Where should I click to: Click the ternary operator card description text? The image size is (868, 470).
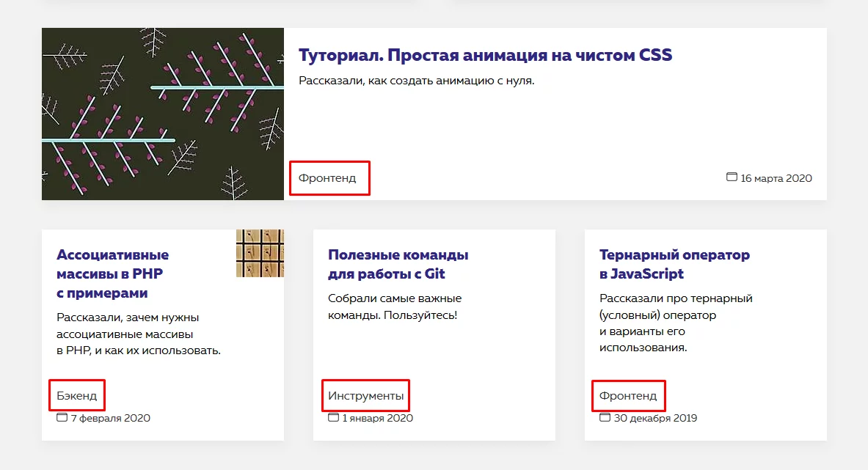point(674,324)
